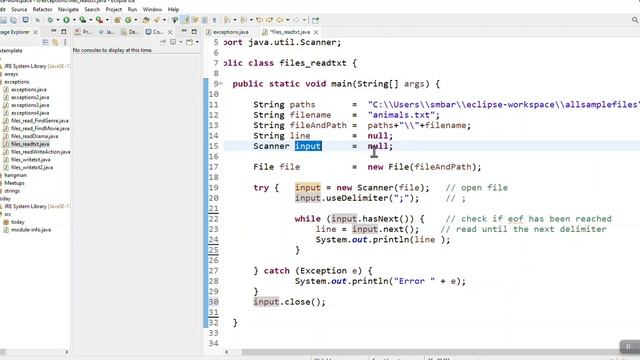Click the Back navigation arrow icon
Image resolution: width=640 pixels, height=360 pixels.
coord(280,20)
